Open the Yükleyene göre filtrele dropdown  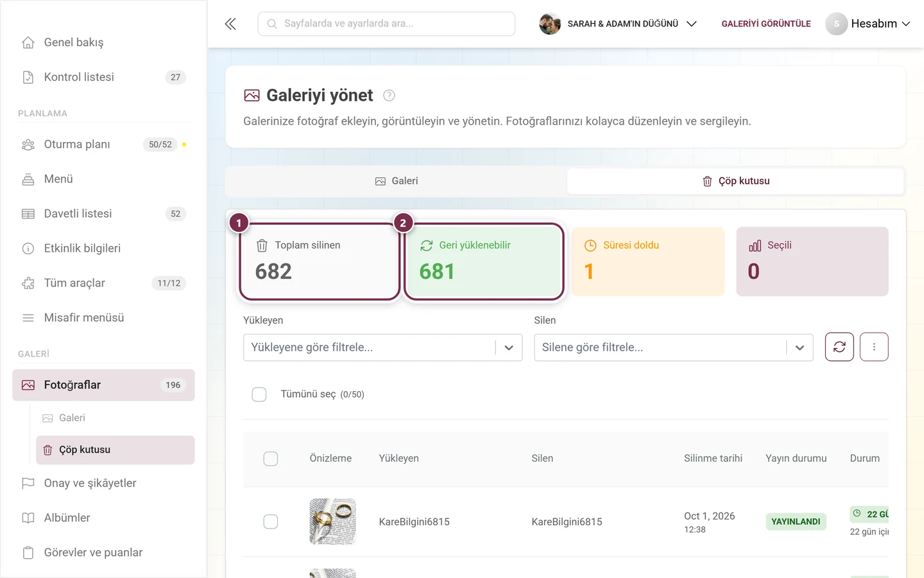383,347
